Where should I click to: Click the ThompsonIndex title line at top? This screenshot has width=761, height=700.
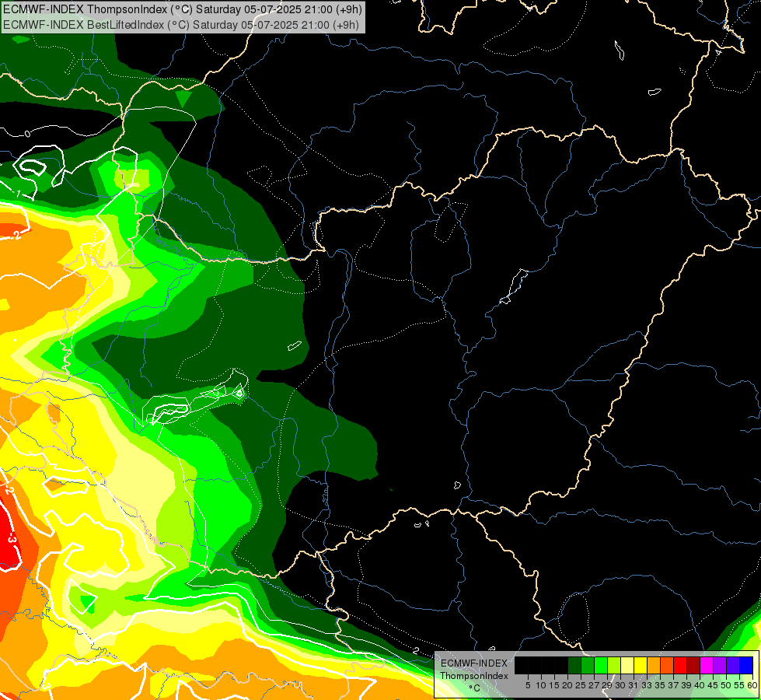pyautogui.click(x=182, y=9)
